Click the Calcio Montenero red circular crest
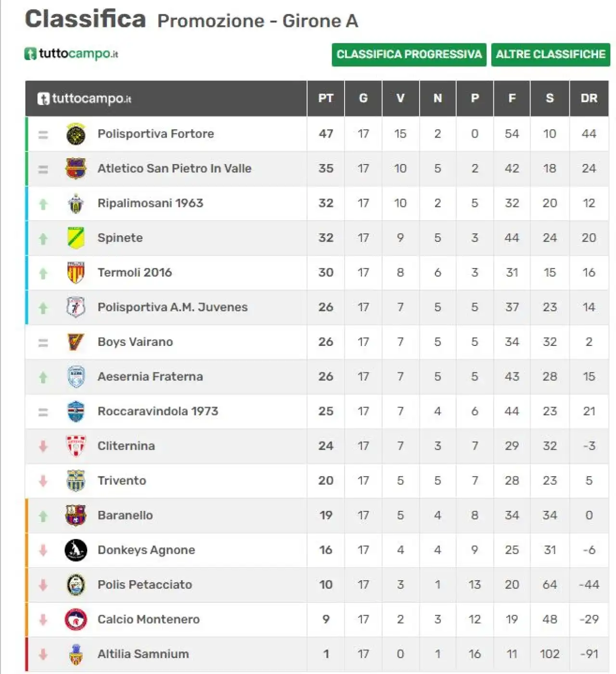The height and width of the screenshot is (674, 616). [x=76, y=620]
